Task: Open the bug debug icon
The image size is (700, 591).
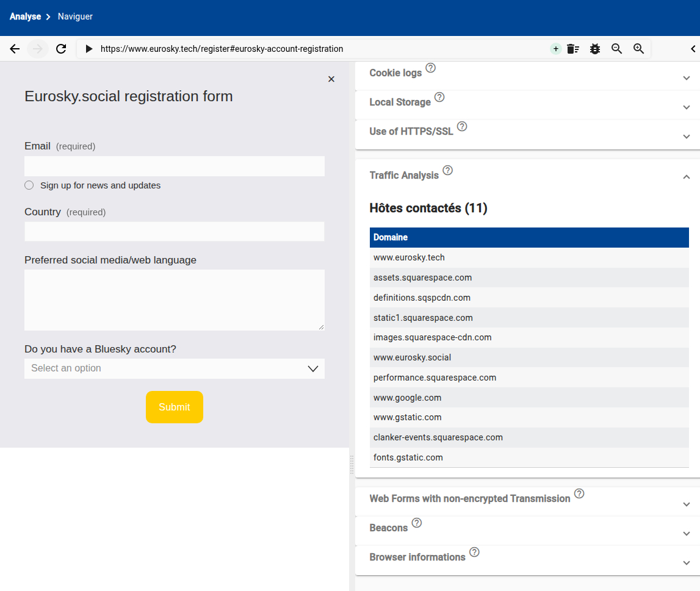Action: tap(595, 49)
